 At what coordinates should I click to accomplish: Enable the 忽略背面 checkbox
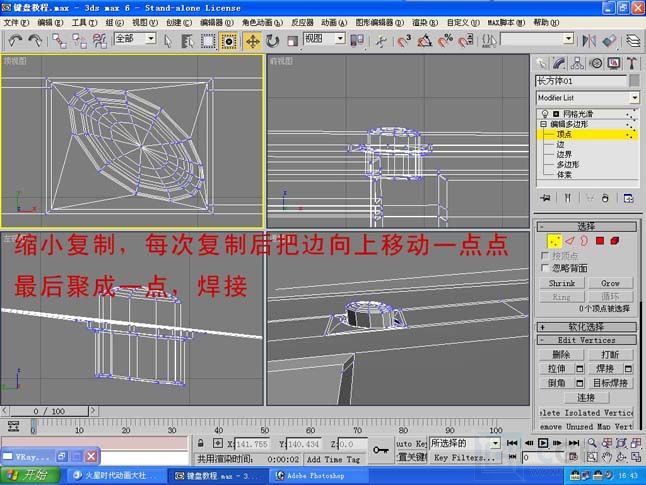(544, 268)
